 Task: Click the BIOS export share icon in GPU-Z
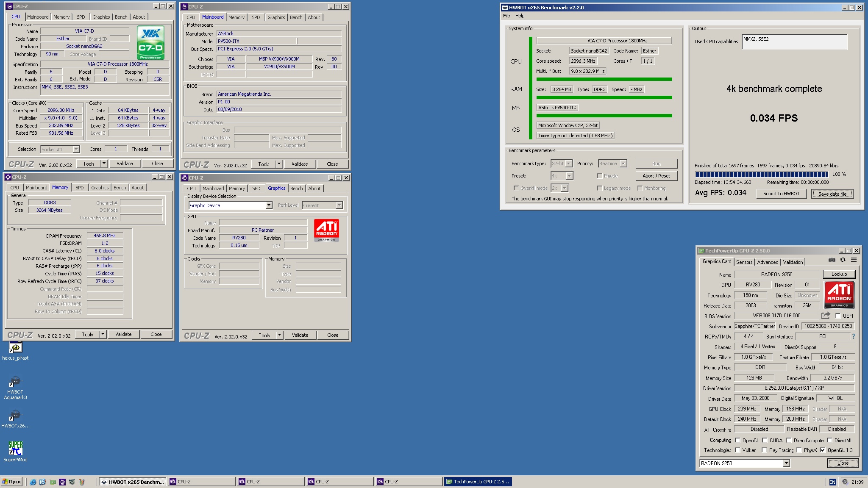(x=826, y=316)
